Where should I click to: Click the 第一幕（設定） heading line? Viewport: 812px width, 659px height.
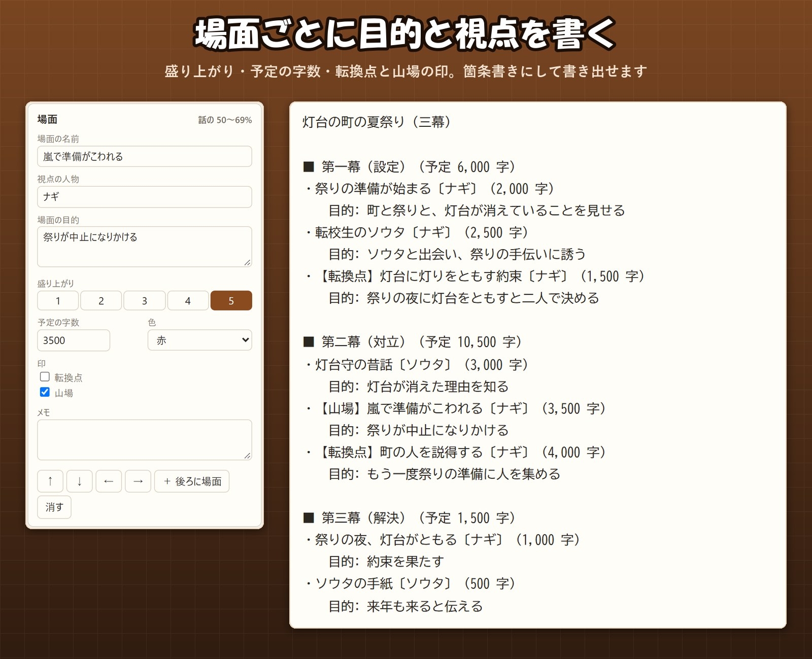409,166
